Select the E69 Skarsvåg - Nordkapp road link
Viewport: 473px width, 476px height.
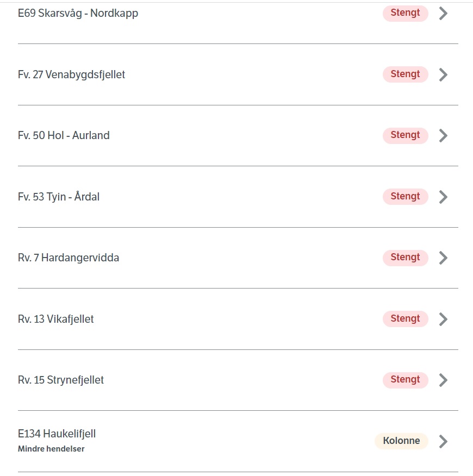tap(78, 14)
